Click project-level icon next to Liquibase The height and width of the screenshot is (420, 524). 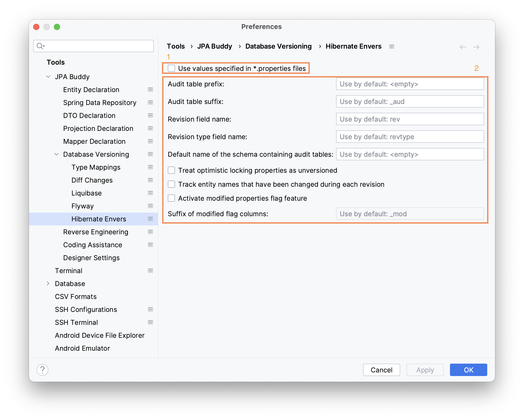click(x=150, y=193)
